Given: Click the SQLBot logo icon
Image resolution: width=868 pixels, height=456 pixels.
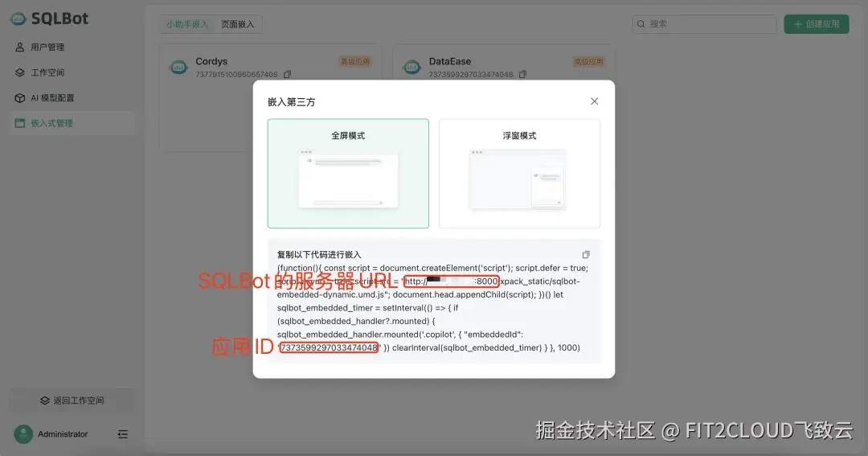Looking at the screenshot, I should pyautogui.click(x=18, y=18).
